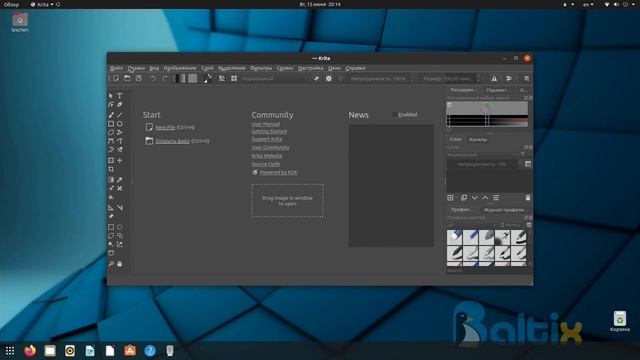Toggle the News Enabled checkbox
This screenshot has width=640, height=360.
pyautogui.click(x=395, y=115)
